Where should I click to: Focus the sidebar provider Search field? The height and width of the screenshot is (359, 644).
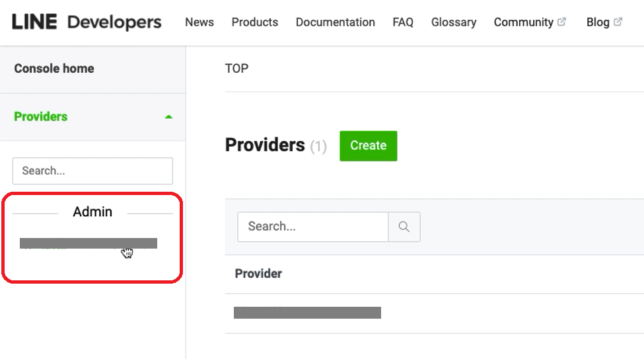[x=92, y=171]
